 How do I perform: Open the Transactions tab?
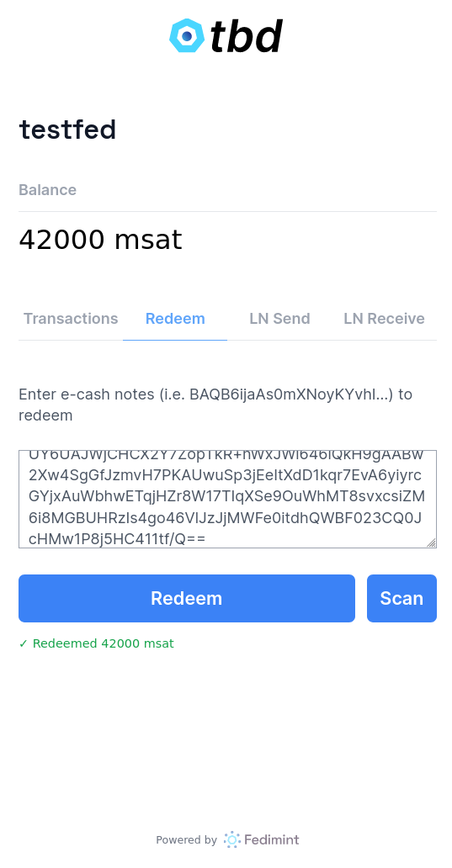coord(71,319)
